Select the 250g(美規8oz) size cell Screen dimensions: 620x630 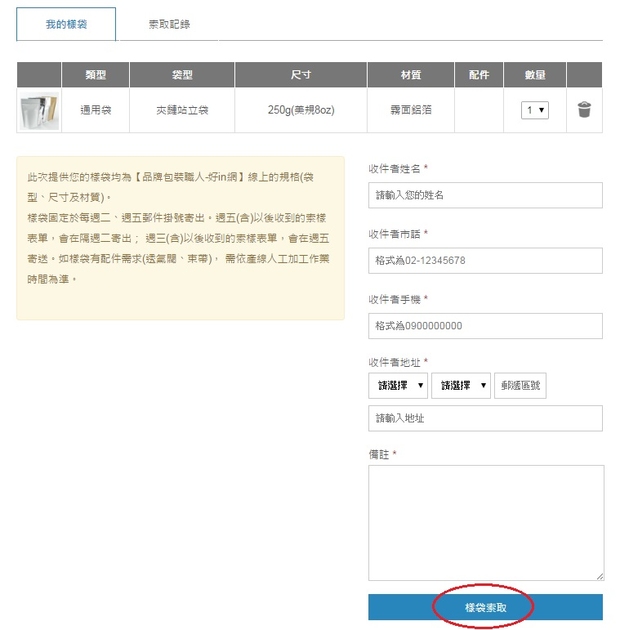pos(301,110)
